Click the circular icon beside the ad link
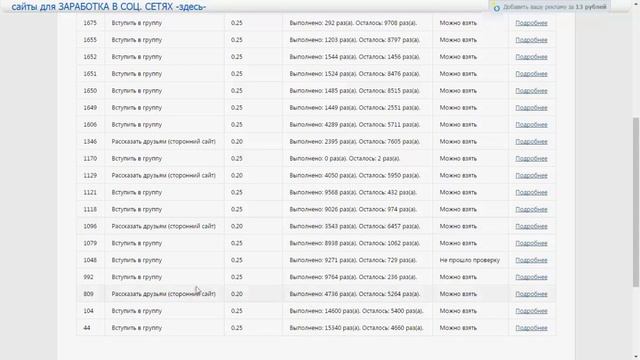 pos(496,8)
